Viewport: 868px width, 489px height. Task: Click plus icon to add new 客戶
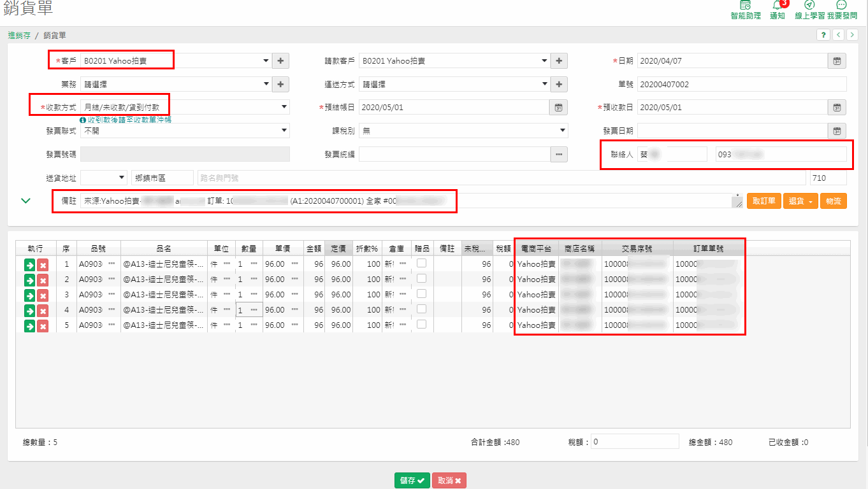coord(281,61)
